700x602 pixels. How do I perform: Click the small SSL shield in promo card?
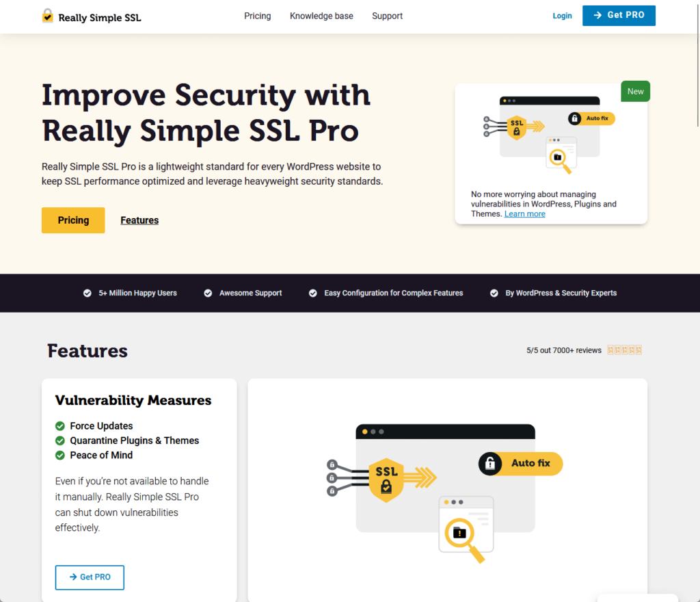[517, 128]
